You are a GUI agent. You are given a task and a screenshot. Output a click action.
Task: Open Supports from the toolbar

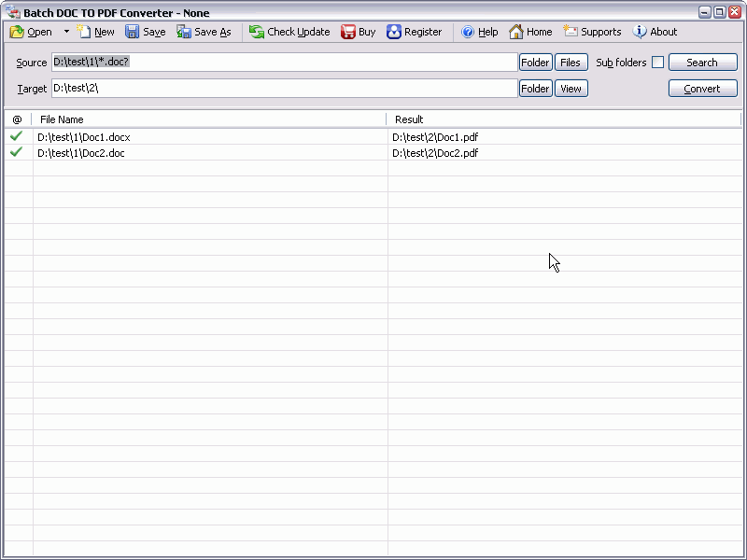tap(571, 32)
